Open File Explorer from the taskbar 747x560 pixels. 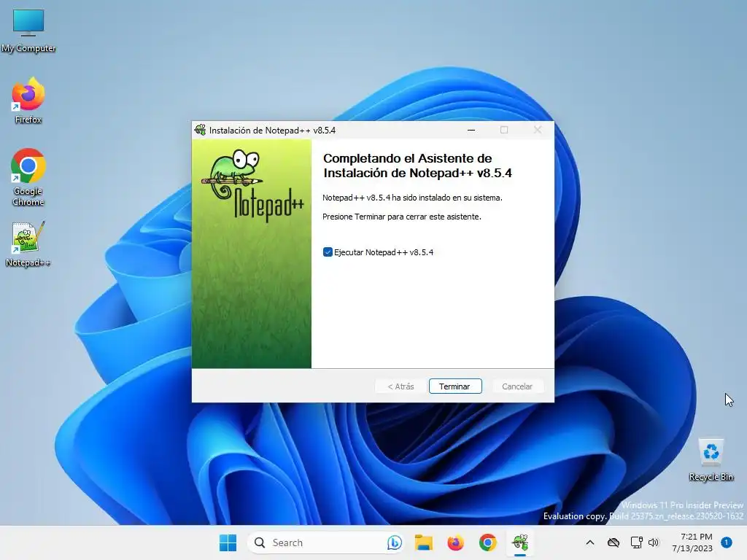tap(424, 542)
